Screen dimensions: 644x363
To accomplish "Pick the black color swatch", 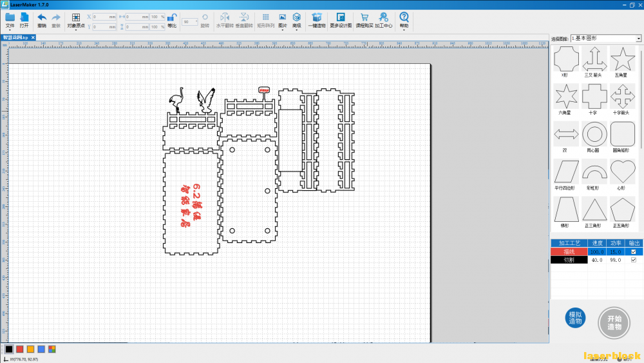I will pos(9,349).
